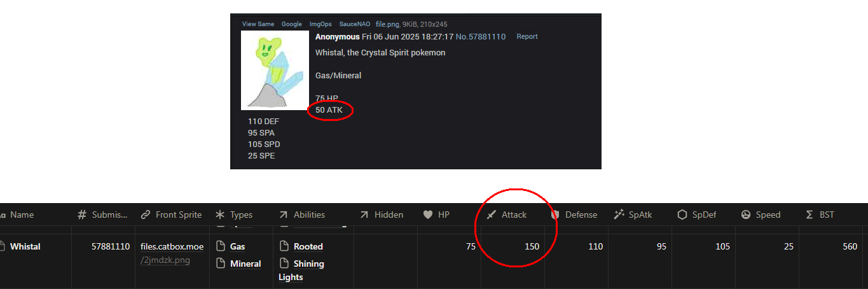Click the asterisk icon beside Types
This screenshot has width=868, height=289.
pos(219,215)
